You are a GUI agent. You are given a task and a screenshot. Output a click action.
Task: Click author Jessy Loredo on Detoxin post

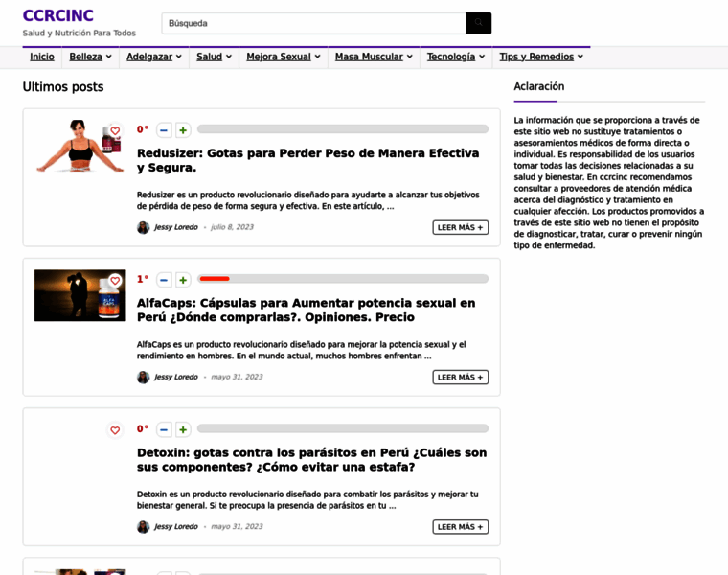(176, 526)
